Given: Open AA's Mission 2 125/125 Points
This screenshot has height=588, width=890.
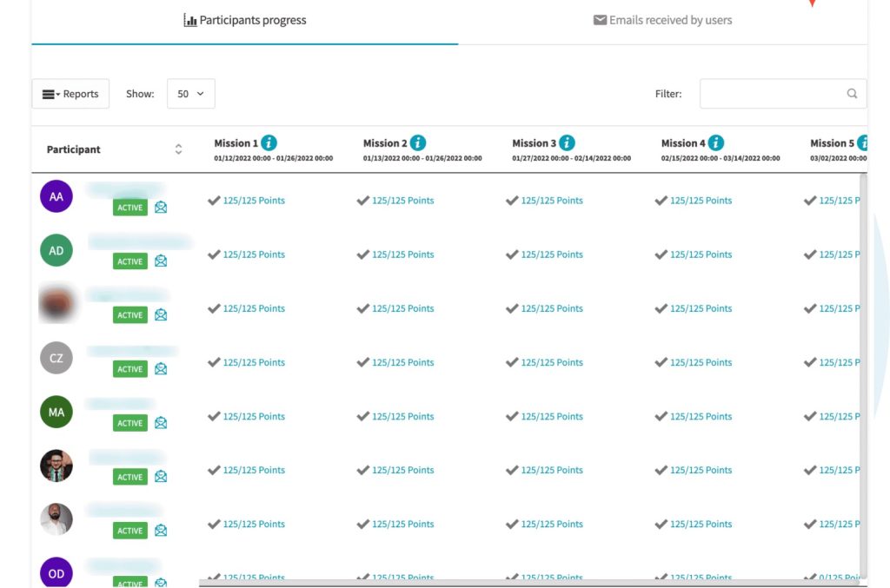Looking at the screenshot, I should click(403, 200).
